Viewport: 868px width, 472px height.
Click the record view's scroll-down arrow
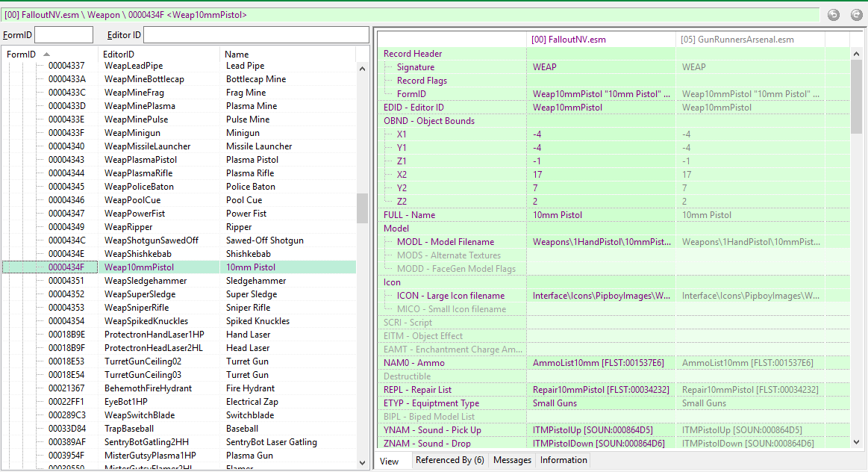click(856, 442)
